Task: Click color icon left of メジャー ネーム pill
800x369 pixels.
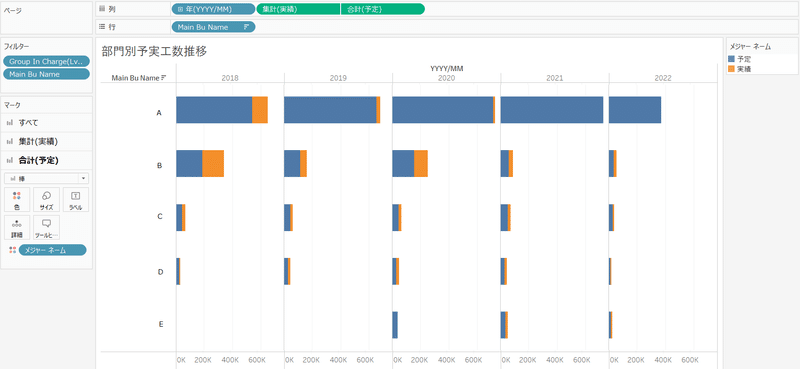Action: point(13,250)
